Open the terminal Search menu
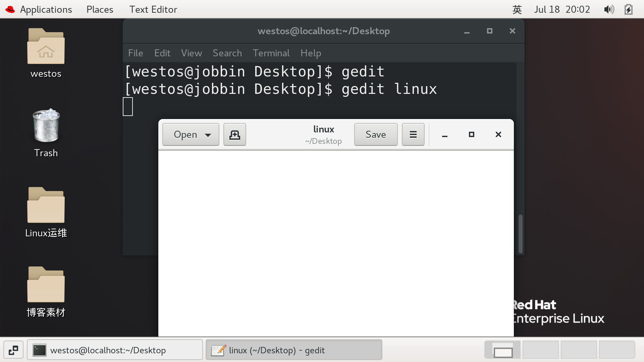The width and height of the screenshot is (644, 362). point(227,53)
